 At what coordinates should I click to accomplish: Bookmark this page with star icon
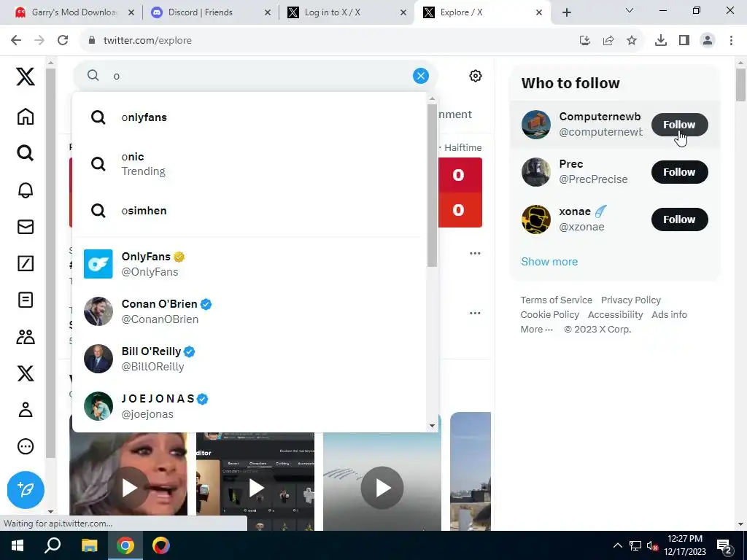632,41
